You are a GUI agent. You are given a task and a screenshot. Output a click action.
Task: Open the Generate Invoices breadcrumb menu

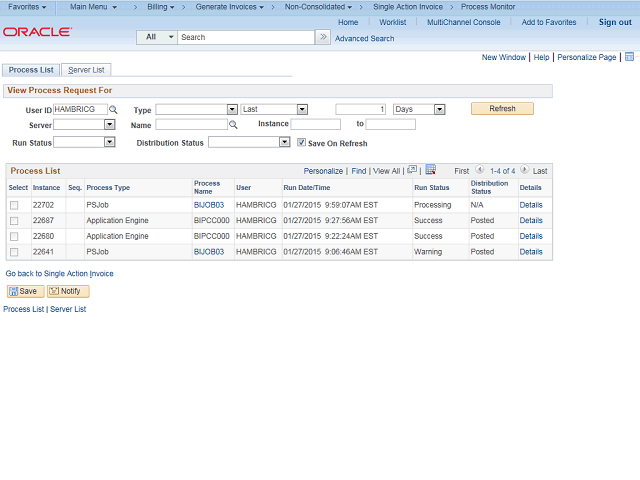229,7
